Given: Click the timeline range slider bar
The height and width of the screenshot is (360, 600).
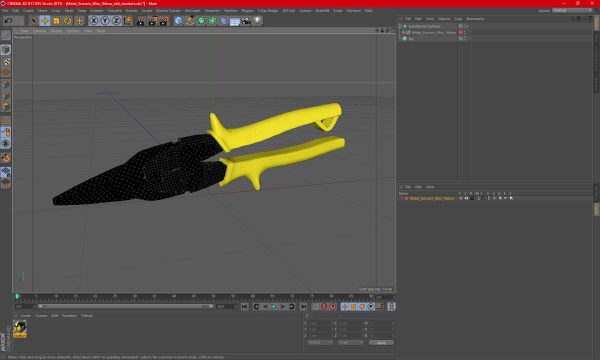Looking at the screenshot, I should 126,306.
